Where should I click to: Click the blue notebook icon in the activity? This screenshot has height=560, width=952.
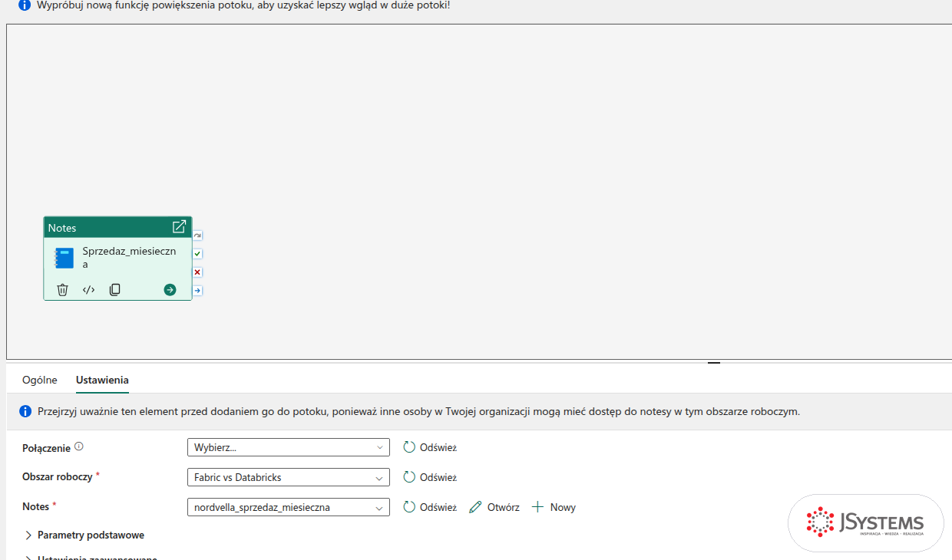pyautogui.click(x=64, y=258)
